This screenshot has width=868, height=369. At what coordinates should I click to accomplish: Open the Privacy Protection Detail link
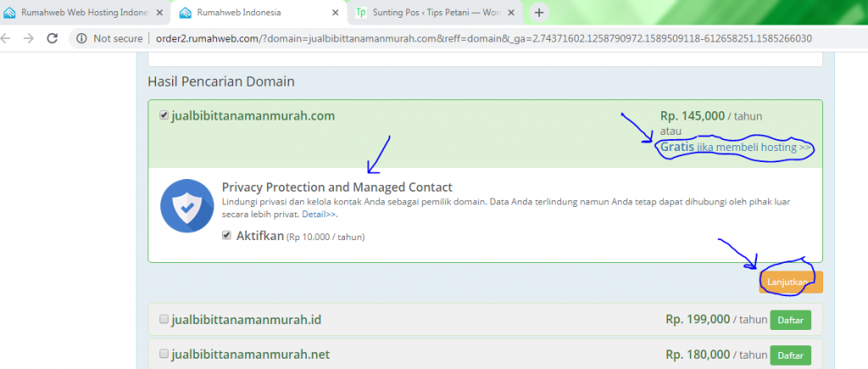pos(319,213)
